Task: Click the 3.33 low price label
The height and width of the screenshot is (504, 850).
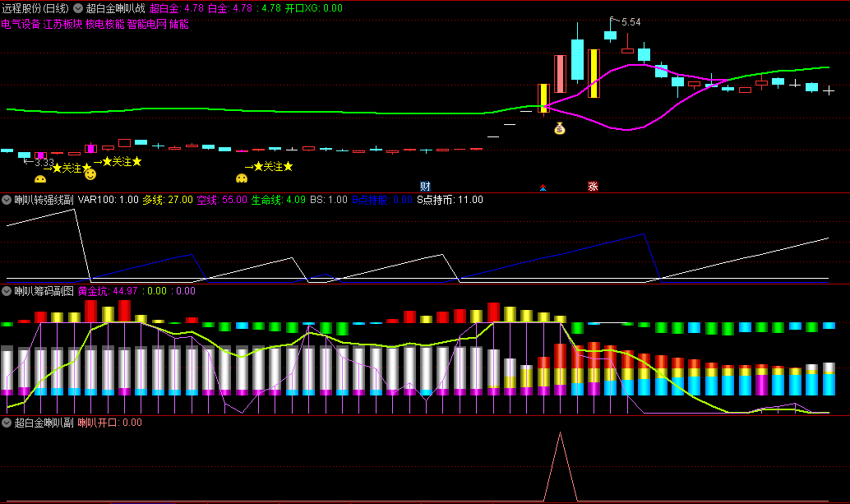Action: pyautogui.click(x=44, y=163)
